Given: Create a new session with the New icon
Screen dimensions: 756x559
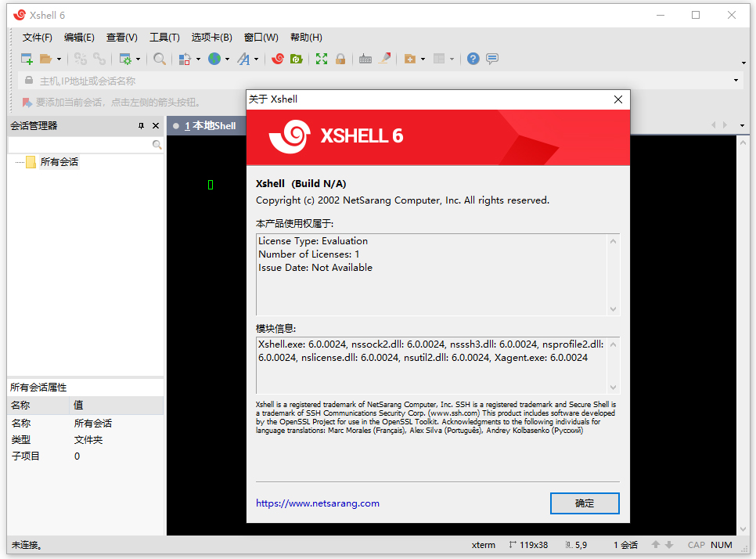Looking at the screenshot, I should (x=26, y=59).
